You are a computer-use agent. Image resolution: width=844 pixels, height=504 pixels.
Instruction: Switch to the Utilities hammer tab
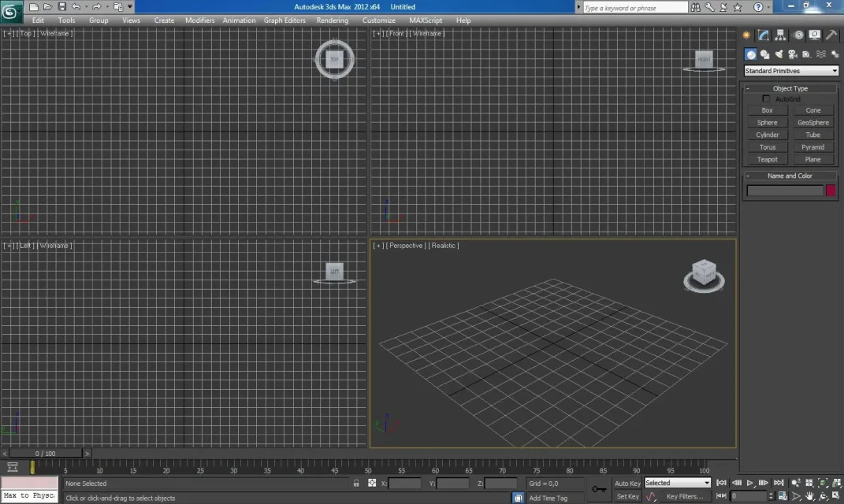tap(831, 35)
